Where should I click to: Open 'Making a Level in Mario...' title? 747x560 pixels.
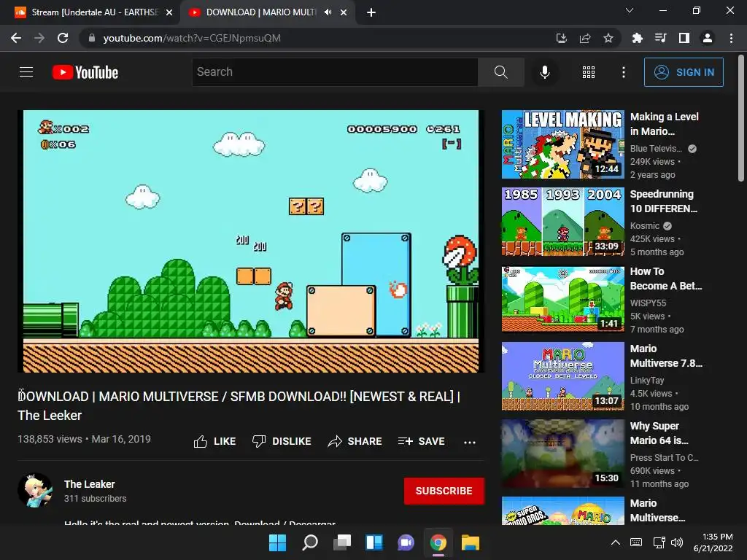tap(664, 124)
